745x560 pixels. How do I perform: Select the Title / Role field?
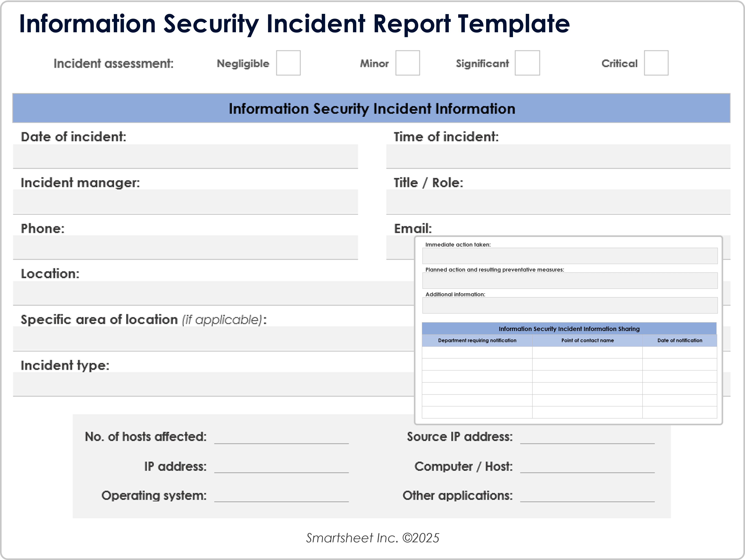pos(558,202)
